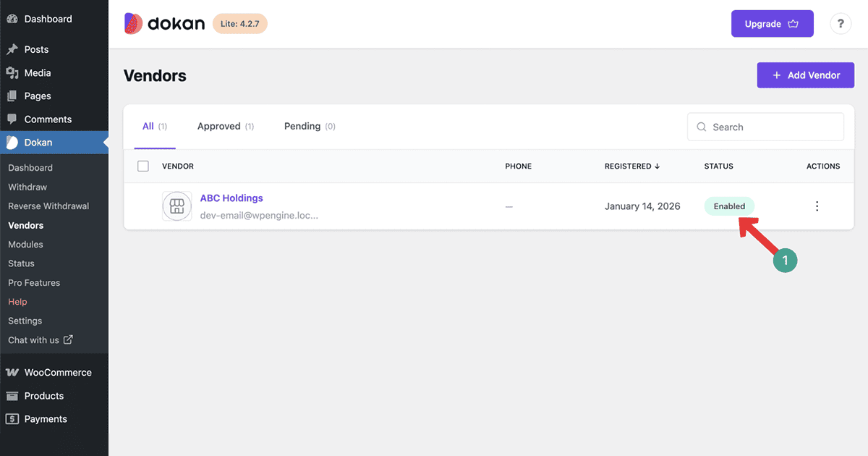Open Payments using the sidebar icon

point(13,418)
